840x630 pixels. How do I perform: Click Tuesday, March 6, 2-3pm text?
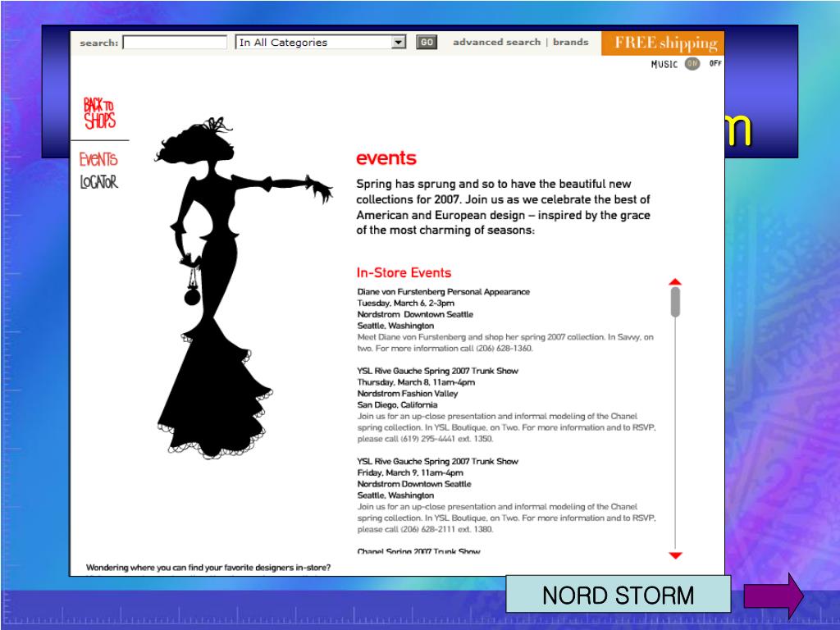[x=405, y=304]
